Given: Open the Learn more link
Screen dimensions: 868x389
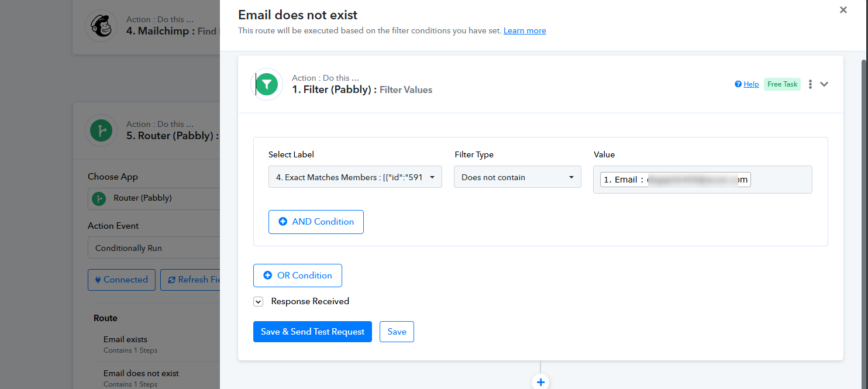Looking at the screenshot, I should point(525,30).
